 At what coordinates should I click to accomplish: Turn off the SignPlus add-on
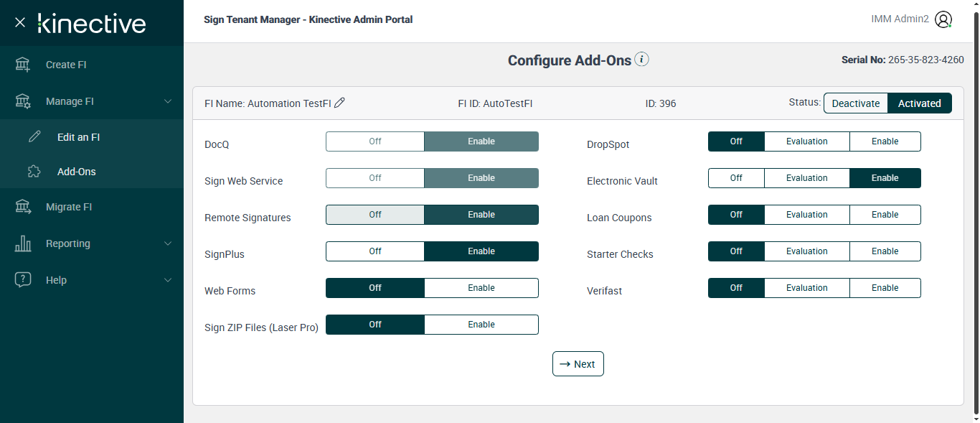click(375, 251)
